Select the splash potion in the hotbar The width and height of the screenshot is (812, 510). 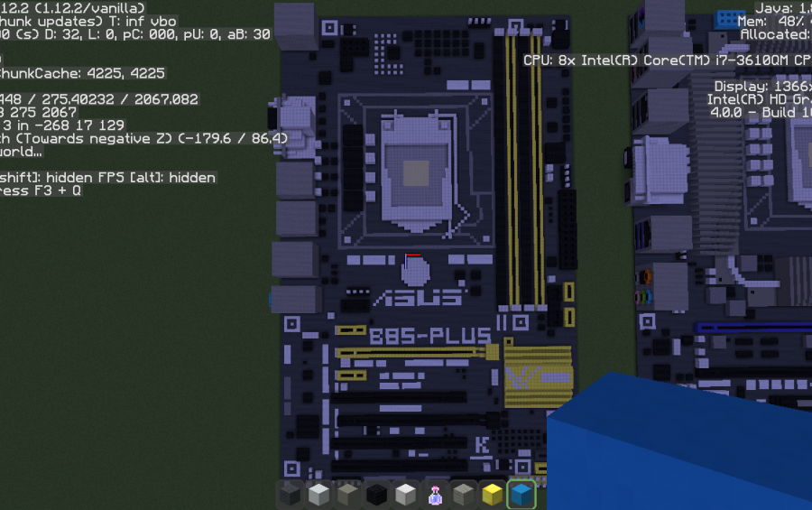tap(435, 495)
